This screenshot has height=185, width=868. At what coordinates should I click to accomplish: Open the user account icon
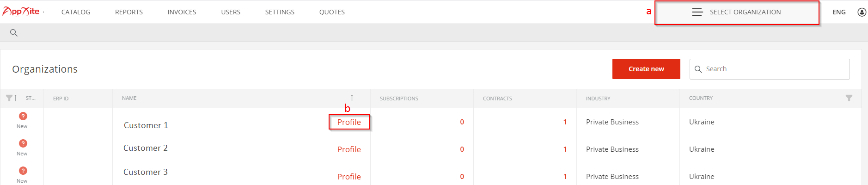coord(862,12)
